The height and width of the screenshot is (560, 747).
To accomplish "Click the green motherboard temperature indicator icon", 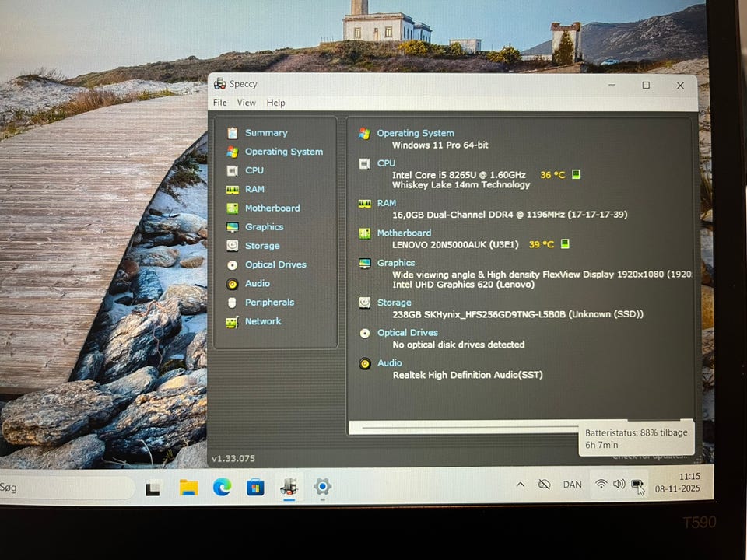I will click(565, 243).
